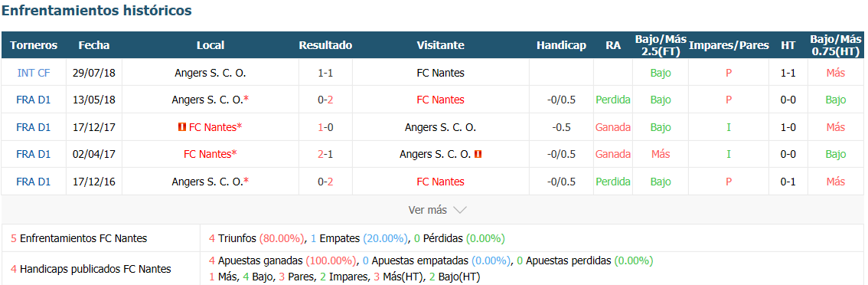Select the Handicap column header
Image resolution: width=868 pixels, height=285 pixels.
coord(561,45)
